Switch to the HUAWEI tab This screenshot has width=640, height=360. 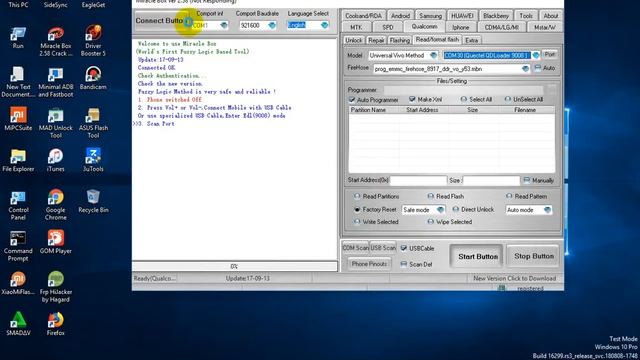coord(462,16)
